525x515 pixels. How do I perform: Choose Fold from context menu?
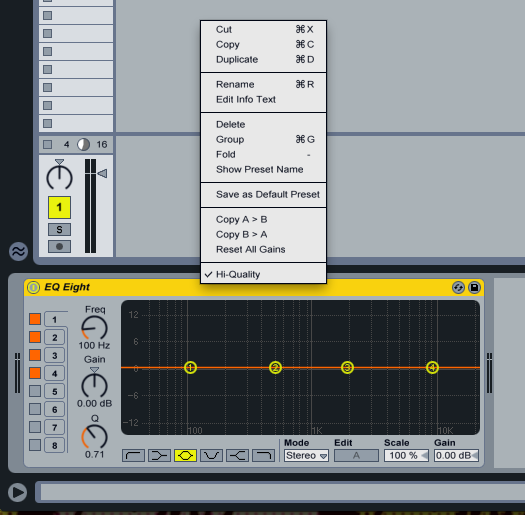tap(264, 154)
